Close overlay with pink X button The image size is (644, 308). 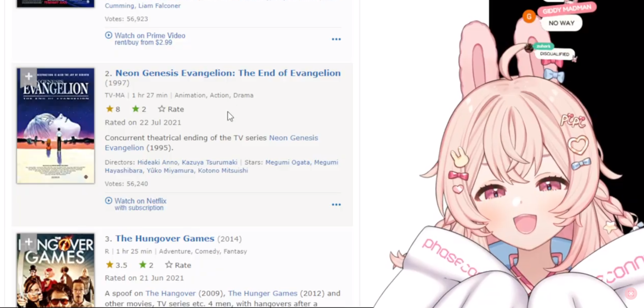[631, 293]
